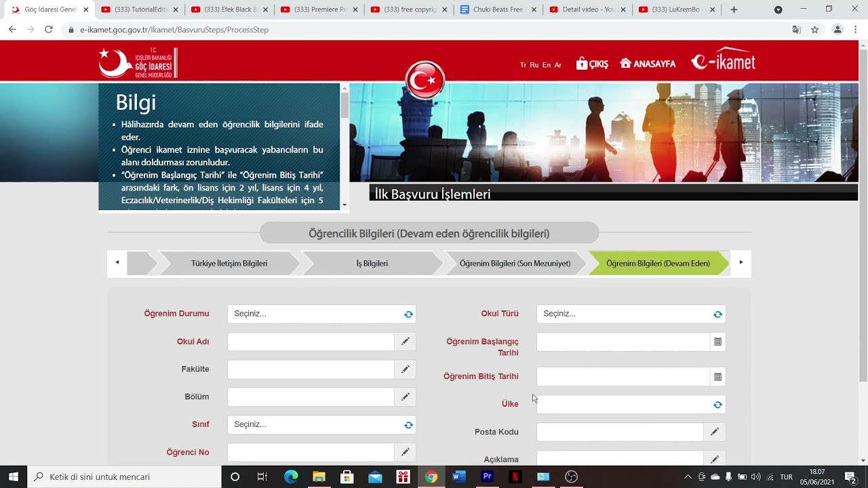Open Sınıf dropdown
868x488 pixels.
coord(321,425)
